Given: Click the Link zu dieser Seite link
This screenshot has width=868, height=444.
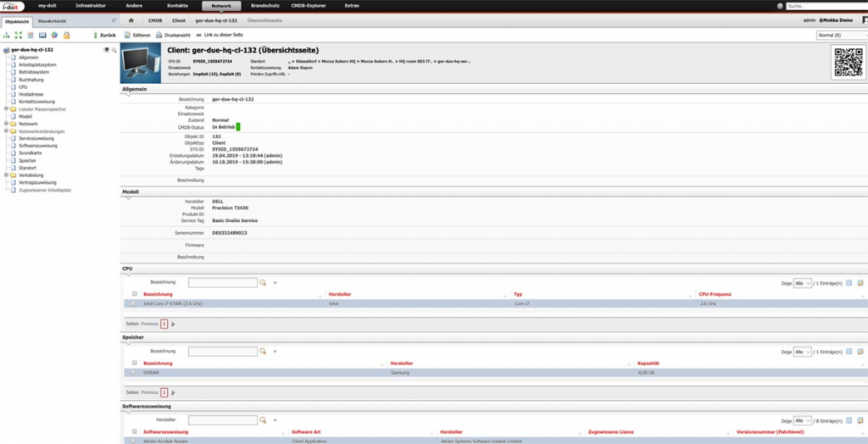Looking at the screenshot, I should pos(217,36).
